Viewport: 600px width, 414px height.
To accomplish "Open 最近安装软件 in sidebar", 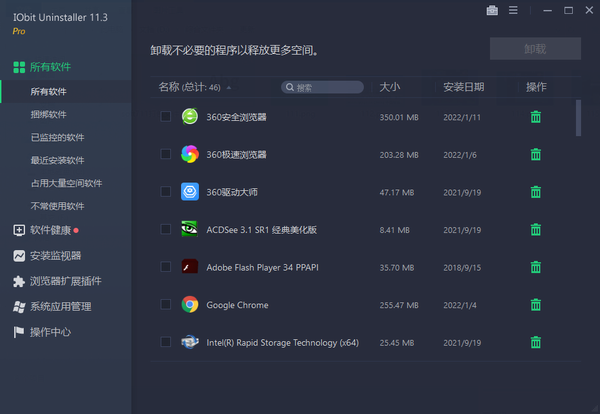I will tap(57, 160).
